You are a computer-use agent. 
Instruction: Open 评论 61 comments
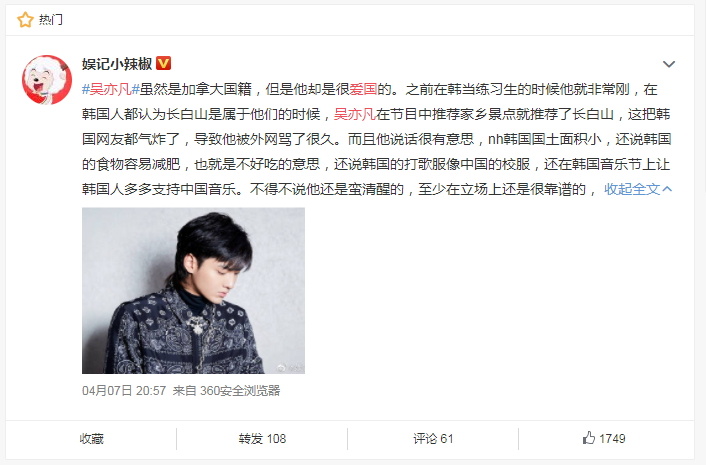point(433,438)
